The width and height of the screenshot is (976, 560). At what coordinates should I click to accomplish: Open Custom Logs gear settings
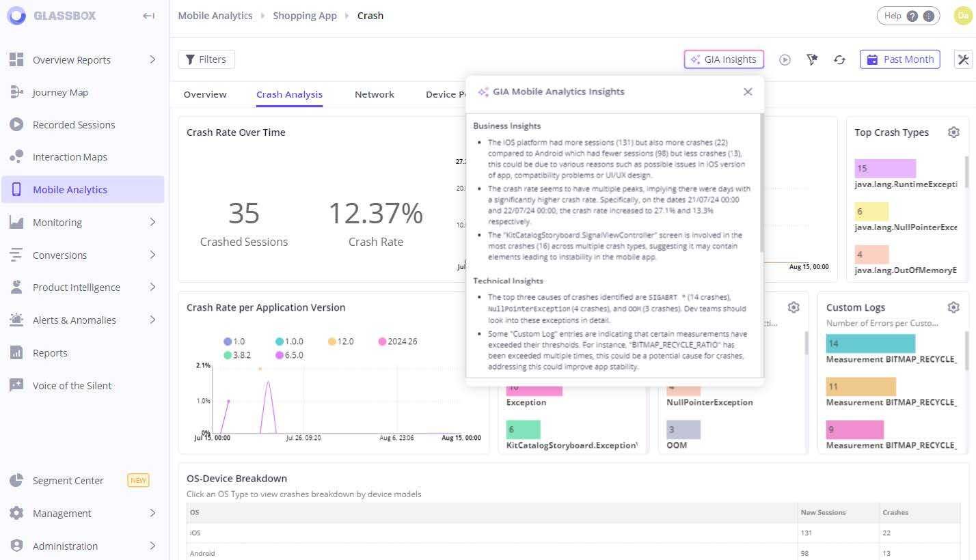tap(953, 307)
